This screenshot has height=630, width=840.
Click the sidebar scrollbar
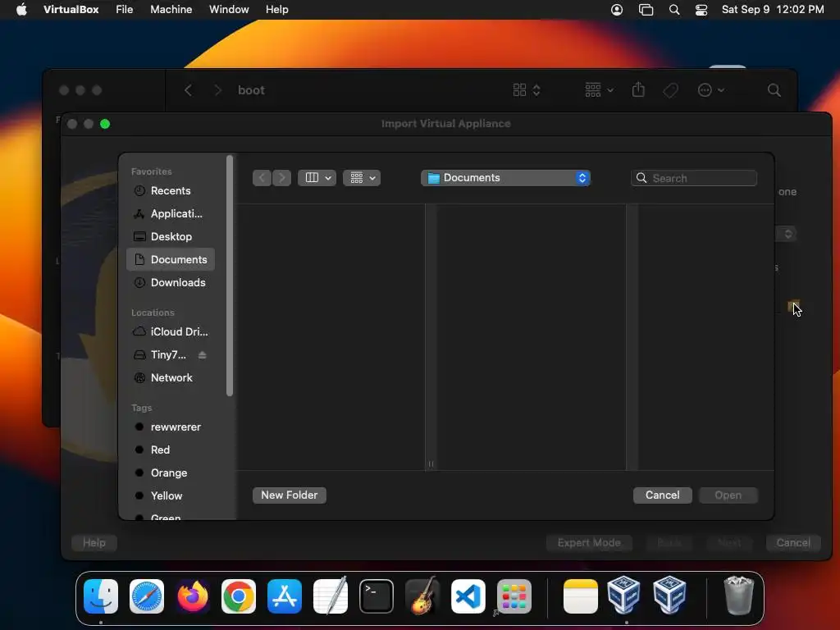click(x=230, y=276)
